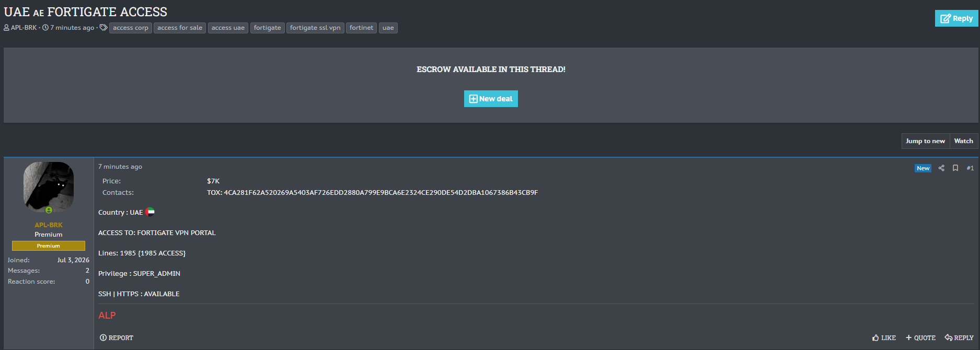This screenshot has width=980, height=350.
Task: Click 'SSH | HTTPS : AVAILABLE' line
Action: pyautogui.click(x=139, y=294)
